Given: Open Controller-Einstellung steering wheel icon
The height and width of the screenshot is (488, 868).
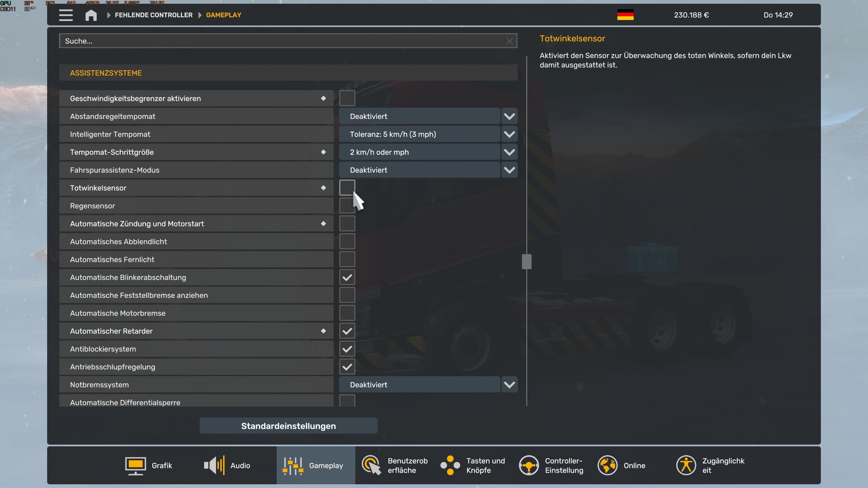Looking at the screenshot, I should pos(529,465).
